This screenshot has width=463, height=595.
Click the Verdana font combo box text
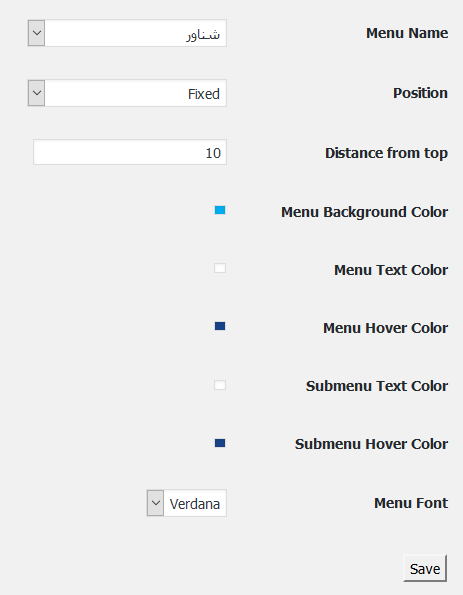195,503
